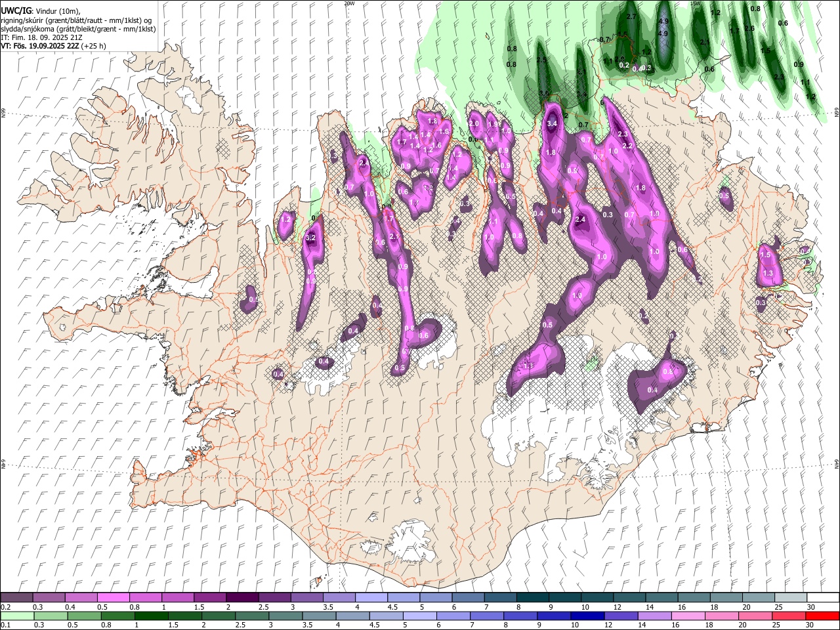Viewport: 840px width, 630px height.
Task: Select the 'Vindur (10m)' title text
Action: (58, 11)
